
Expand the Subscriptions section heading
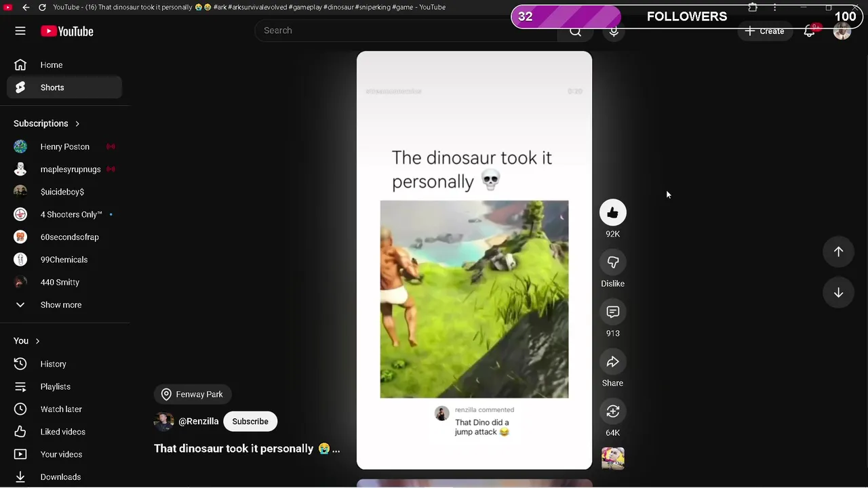[x=47, y=123]
